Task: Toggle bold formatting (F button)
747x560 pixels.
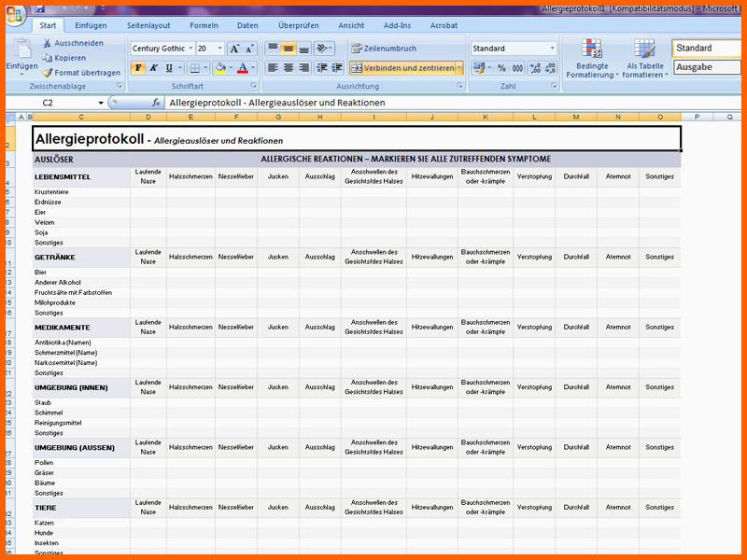Action: point(138,68)
